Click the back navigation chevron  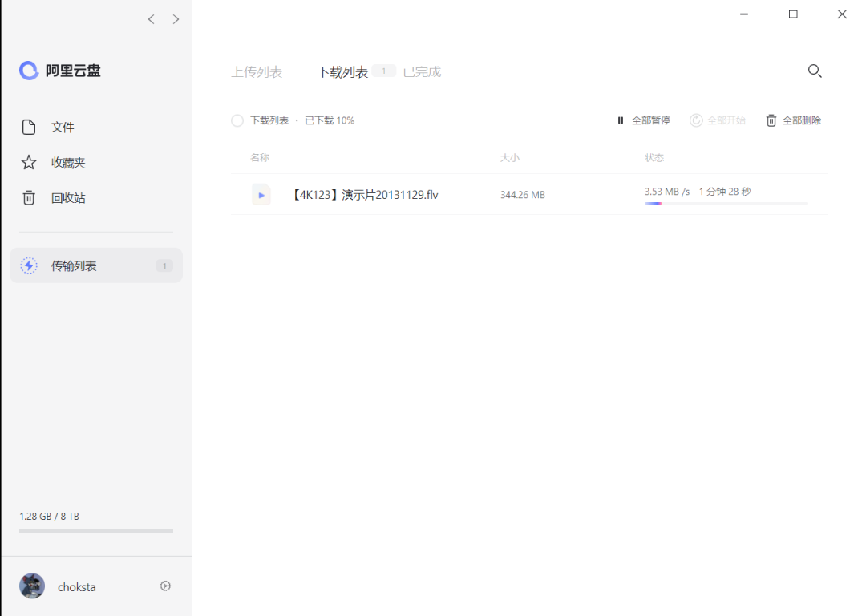(x=151, y=18)
